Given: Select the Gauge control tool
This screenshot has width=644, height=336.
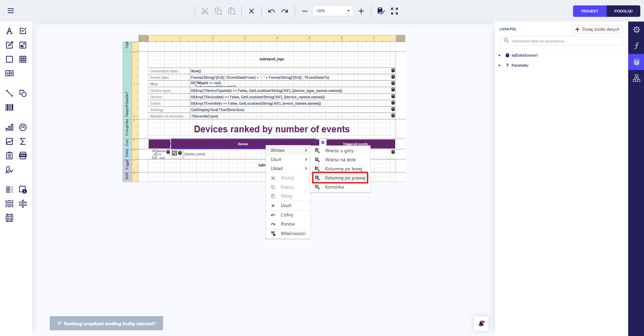Looking at the screenshot, I should pyautogui.click(x=23, y=127).
